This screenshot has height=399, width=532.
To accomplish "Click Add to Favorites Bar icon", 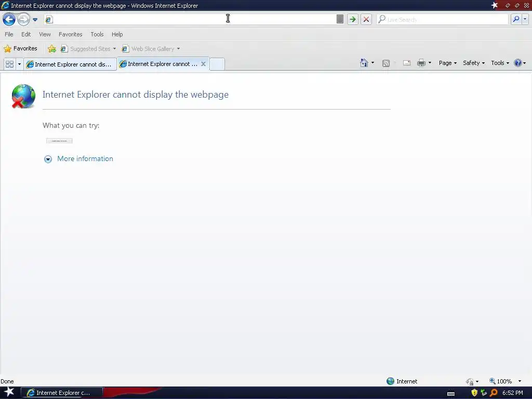I will pos(52,49).
